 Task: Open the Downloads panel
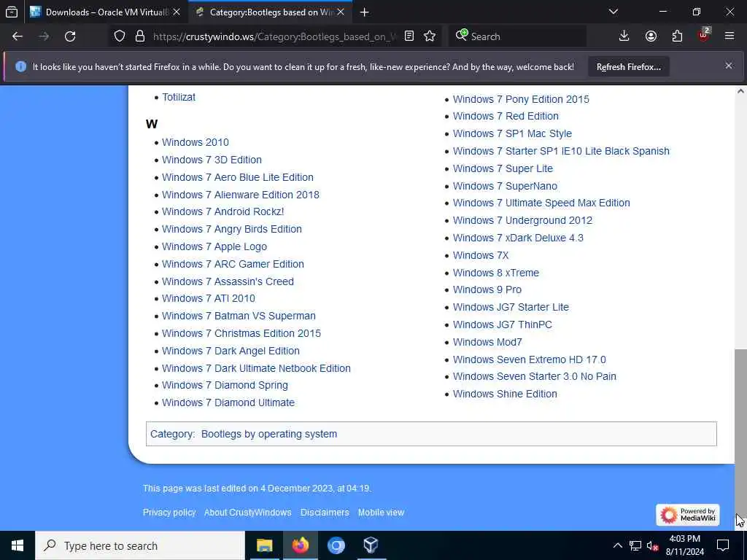tap(624, 36)
